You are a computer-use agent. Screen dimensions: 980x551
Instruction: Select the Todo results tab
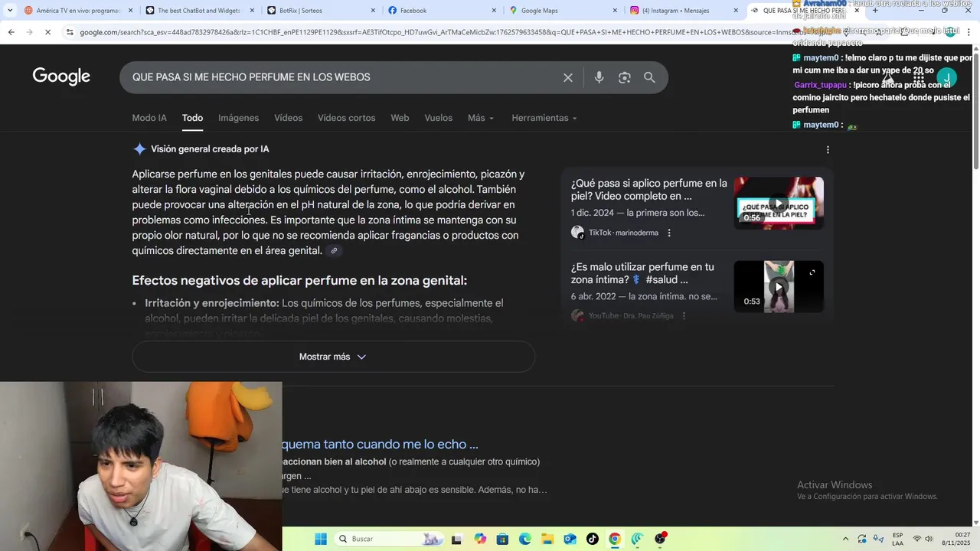point(192,118)
